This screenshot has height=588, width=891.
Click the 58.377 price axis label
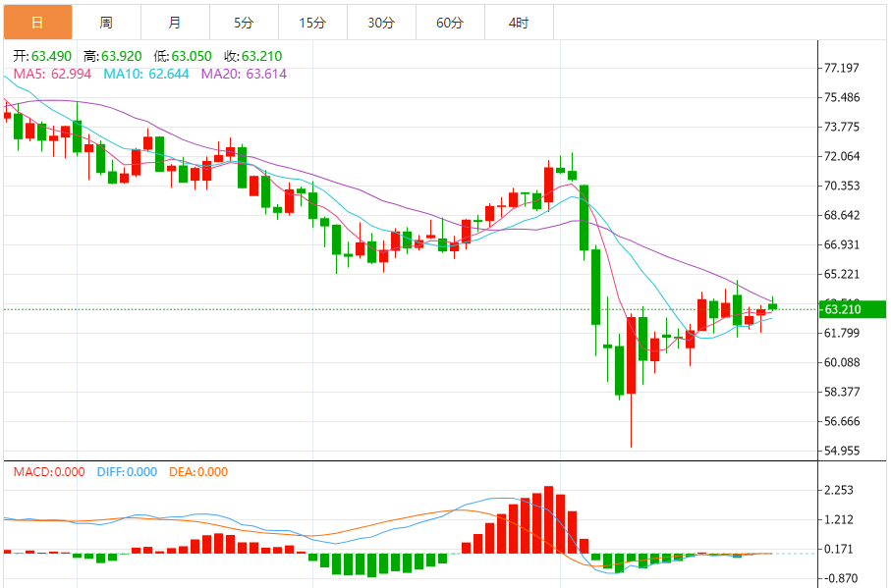point(842,393)
